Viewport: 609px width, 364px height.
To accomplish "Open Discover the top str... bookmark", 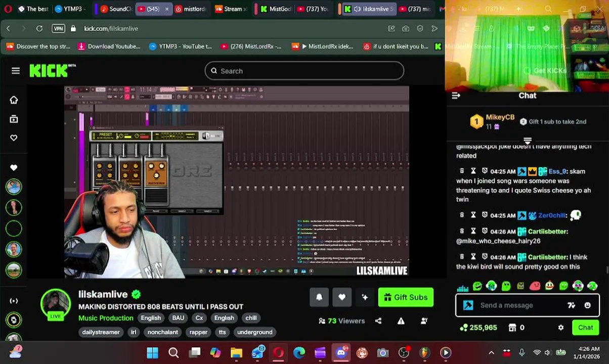I will point(38,47).
